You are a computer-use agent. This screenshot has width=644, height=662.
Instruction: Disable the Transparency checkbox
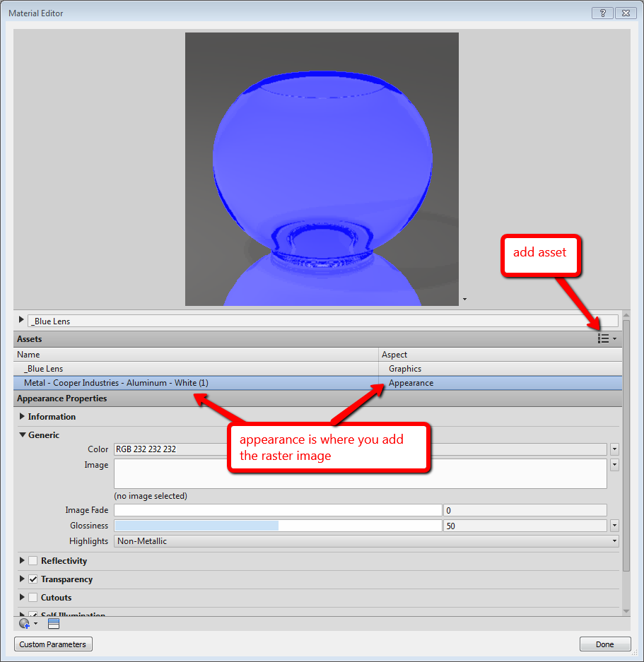pos(33,579)
